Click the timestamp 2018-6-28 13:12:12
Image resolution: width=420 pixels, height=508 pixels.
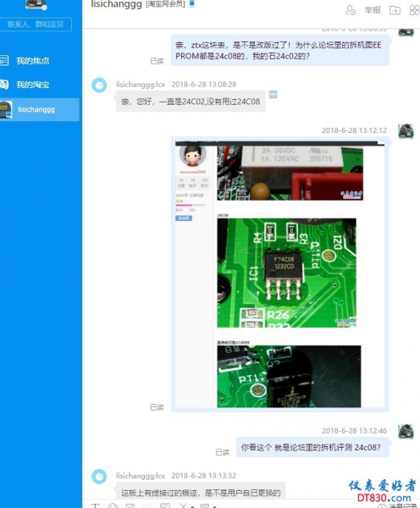pos(354,130)
